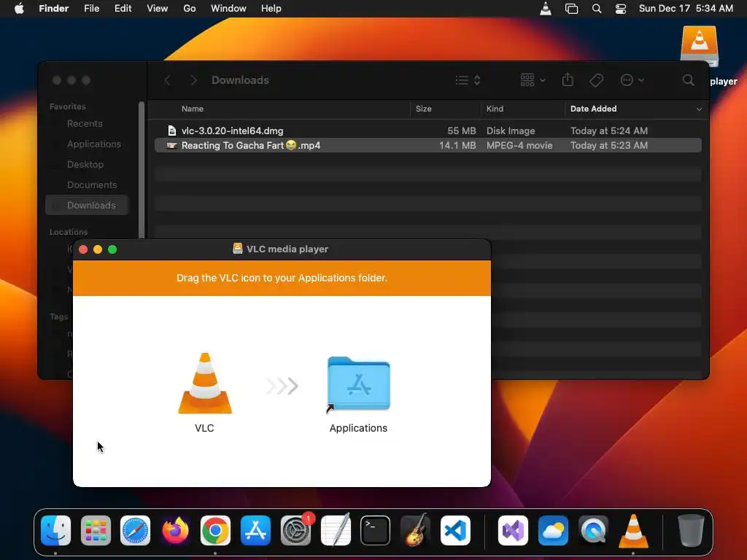This screenshot has width=747, height=560.
Task: Go back in the Finder window
Action: pos(167,80)
